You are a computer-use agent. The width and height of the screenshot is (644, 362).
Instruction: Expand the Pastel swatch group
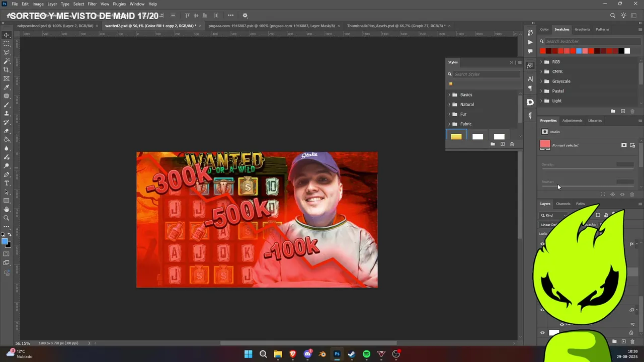pos(541,91)
